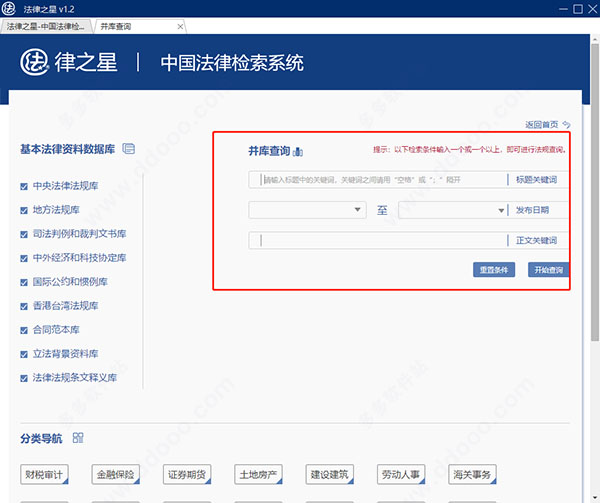Toggle 香港台湾法规库 checkbox

pos(24,306)
